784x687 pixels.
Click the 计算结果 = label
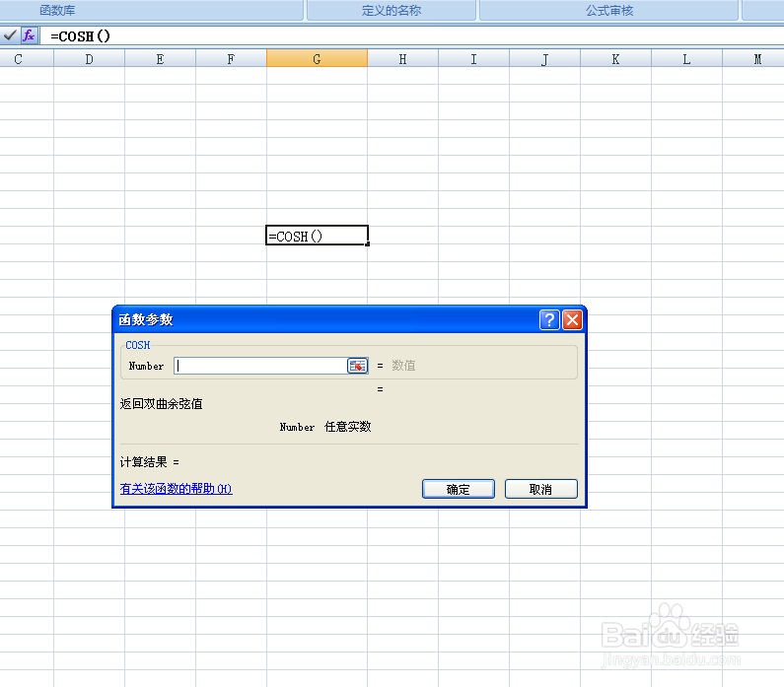150,462
